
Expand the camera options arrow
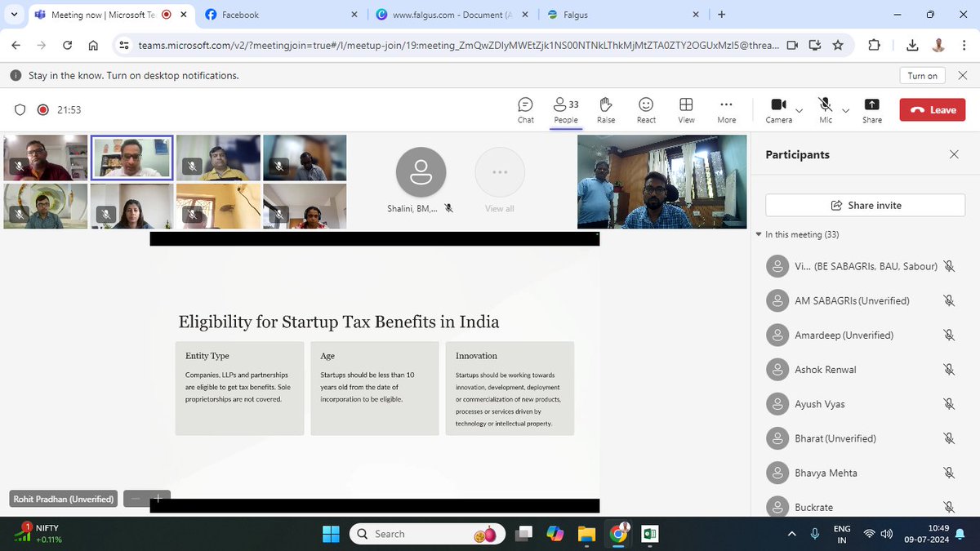click(799, 110)
